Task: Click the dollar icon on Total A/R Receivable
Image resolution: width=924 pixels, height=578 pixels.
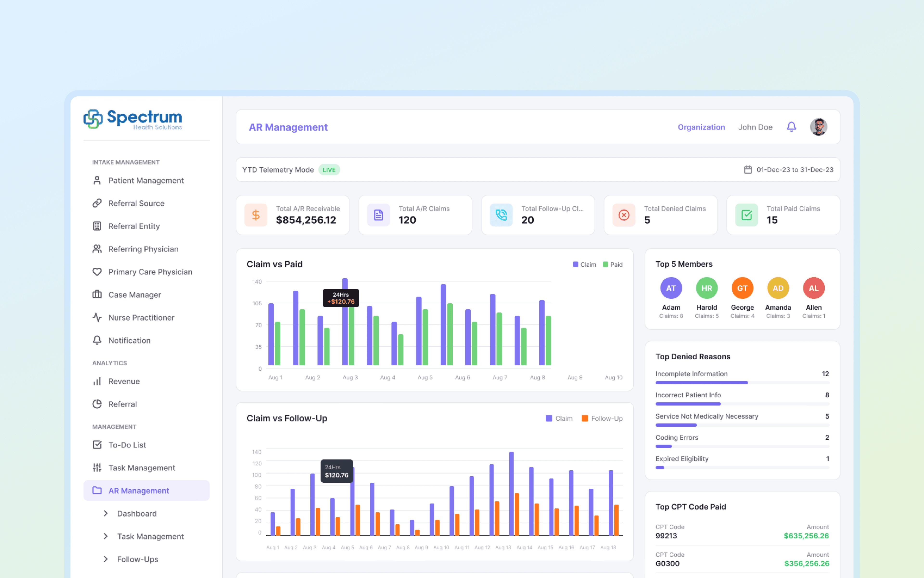Action: click(256, 215)
